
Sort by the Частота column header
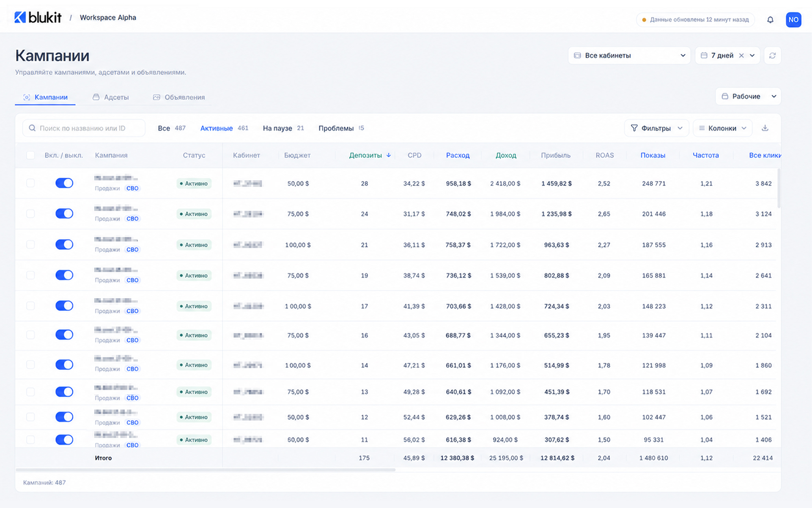705,155
